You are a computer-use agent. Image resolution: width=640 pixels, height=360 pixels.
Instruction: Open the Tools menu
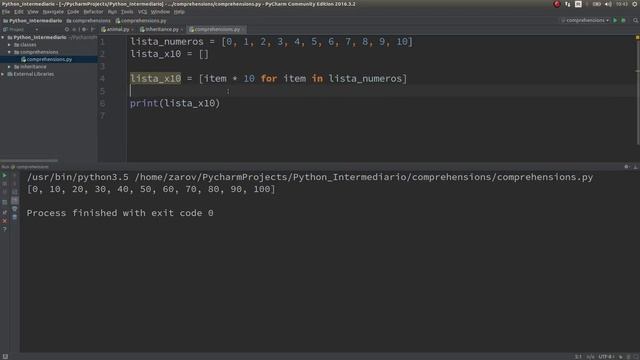coord(127,12)
